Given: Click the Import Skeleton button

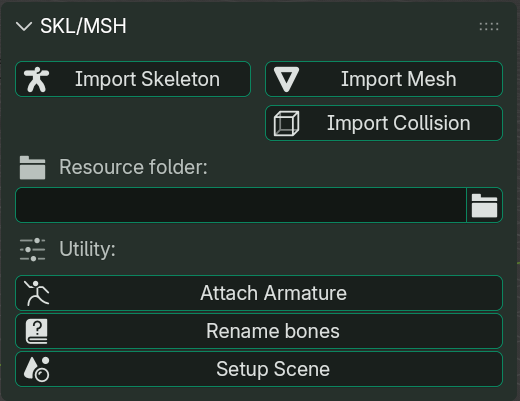Looking at the screenshot, I should click(133, 79).
